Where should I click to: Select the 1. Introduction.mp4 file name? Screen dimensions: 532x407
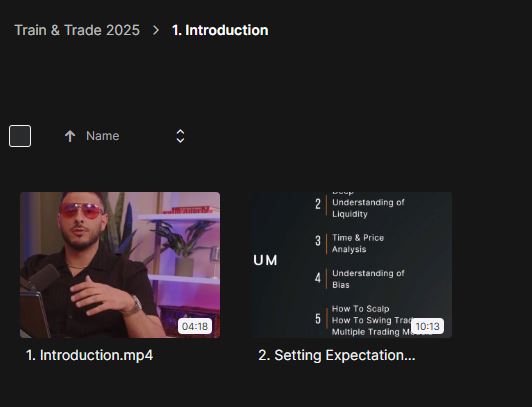[89, 355]
